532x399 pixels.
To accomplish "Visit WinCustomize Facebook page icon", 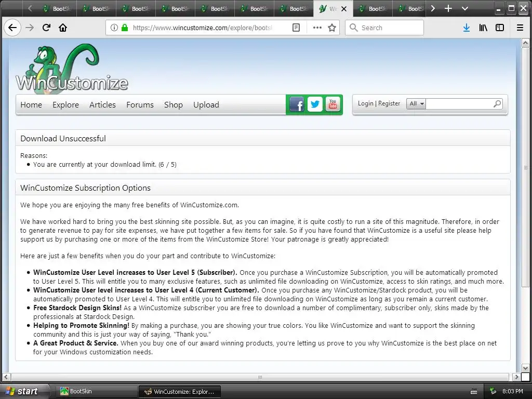I will pos(297,104).
